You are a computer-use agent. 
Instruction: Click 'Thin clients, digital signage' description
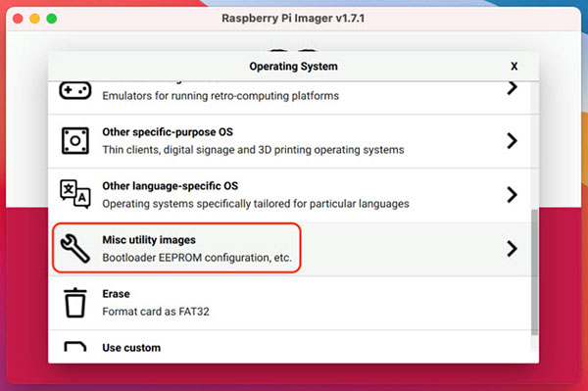pos(253,150)
